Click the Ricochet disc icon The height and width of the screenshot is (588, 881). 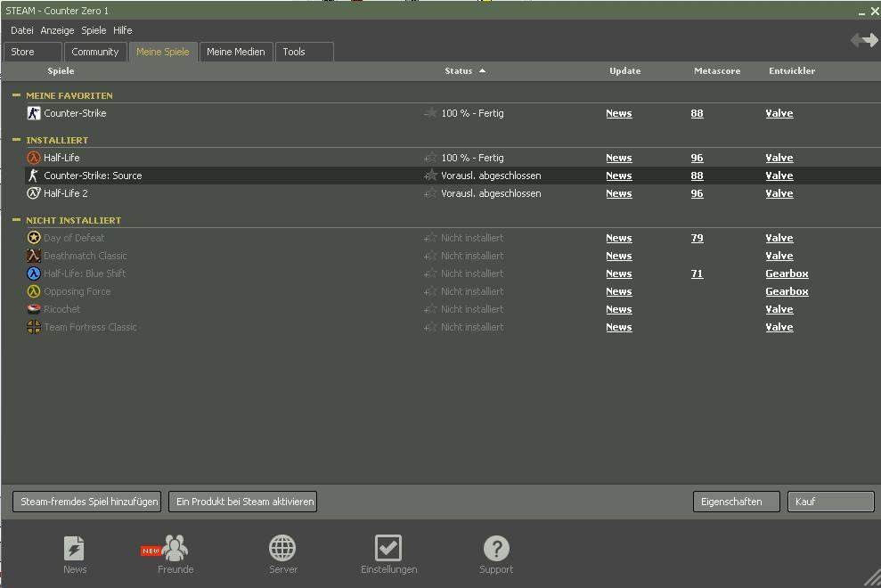click(34, 309)
